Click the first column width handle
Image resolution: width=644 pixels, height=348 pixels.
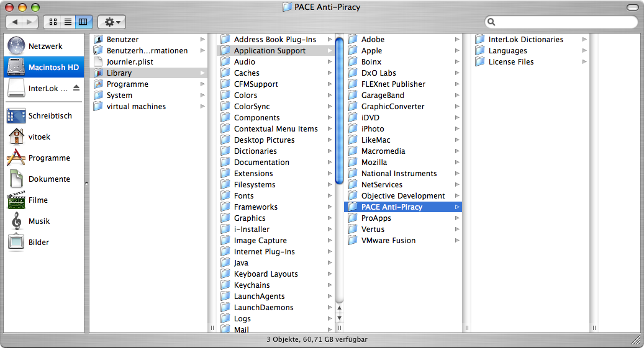click(x=212, y=328)
